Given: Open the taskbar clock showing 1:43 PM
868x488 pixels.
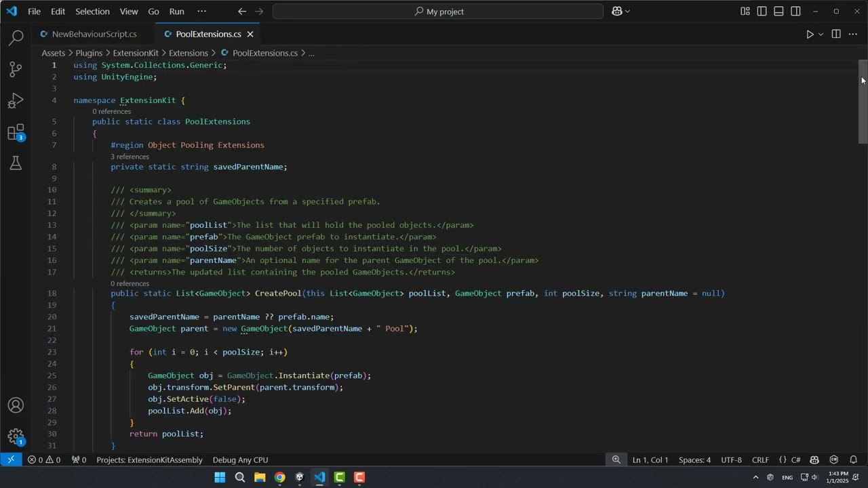Looking at the screenshot, I should tap(838, 477).
